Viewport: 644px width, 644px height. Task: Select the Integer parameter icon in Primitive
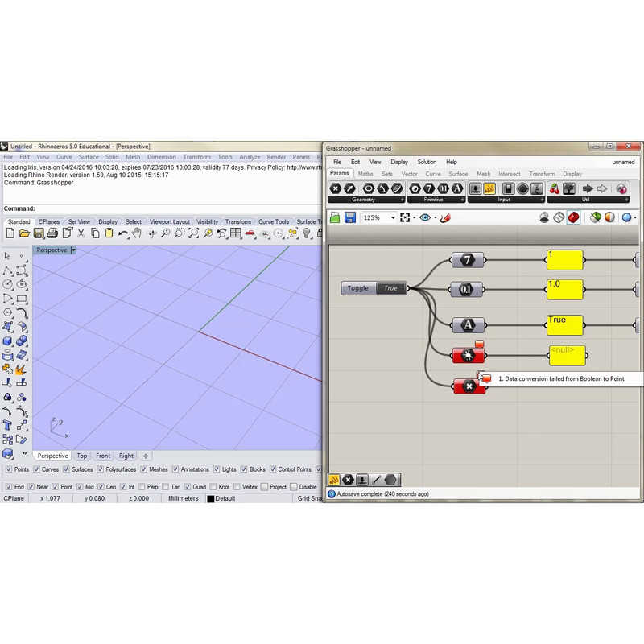coord(429,189)
